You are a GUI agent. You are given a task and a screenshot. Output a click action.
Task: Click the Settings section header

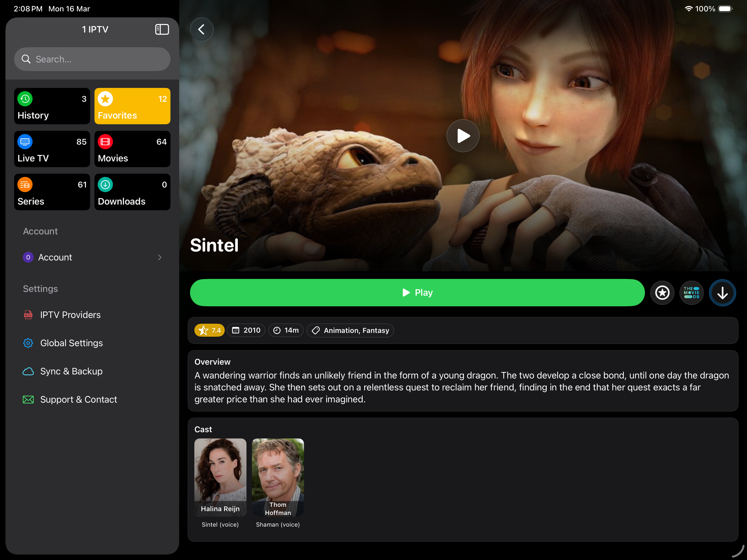pyautogui.click(x=40, y=289)
